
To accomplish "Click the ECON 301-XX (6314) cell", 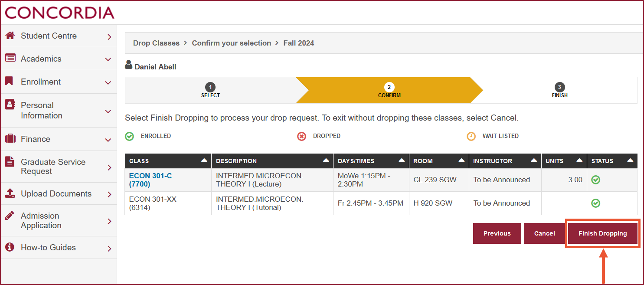I will point(168,203).
